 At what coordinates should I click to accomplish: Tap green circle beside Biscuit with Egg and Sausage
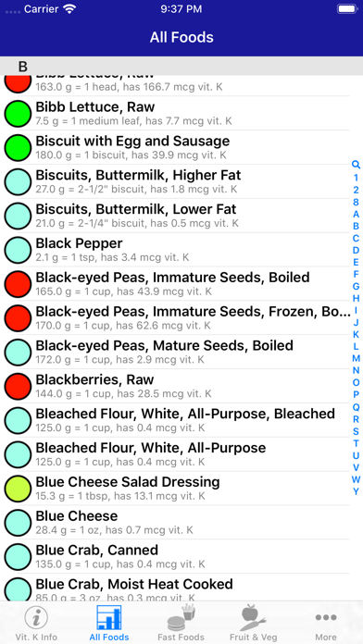[x=19, y=147]
